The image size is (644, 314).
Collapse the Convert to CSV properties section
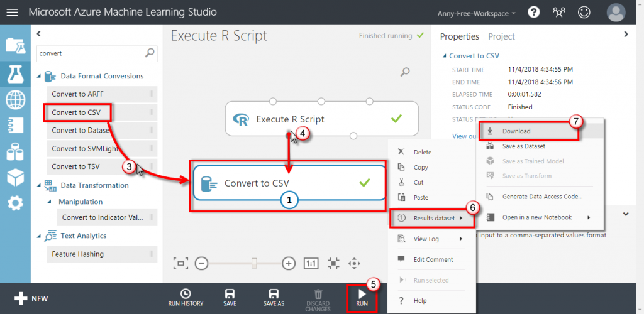[x=444, y=56]
